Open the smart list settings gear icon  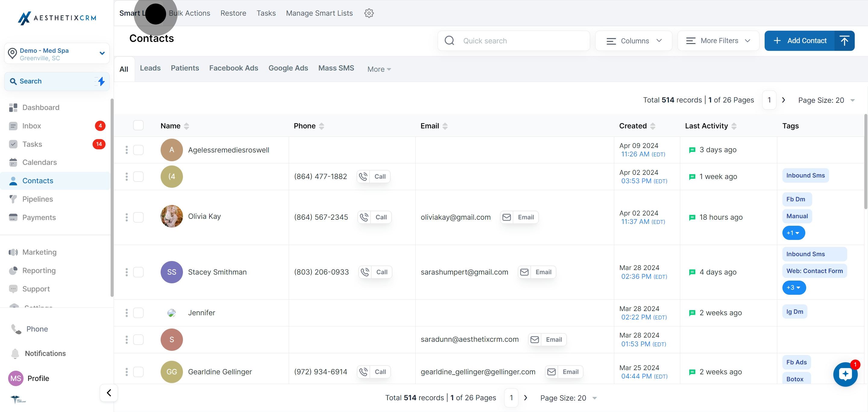point(369,13)
